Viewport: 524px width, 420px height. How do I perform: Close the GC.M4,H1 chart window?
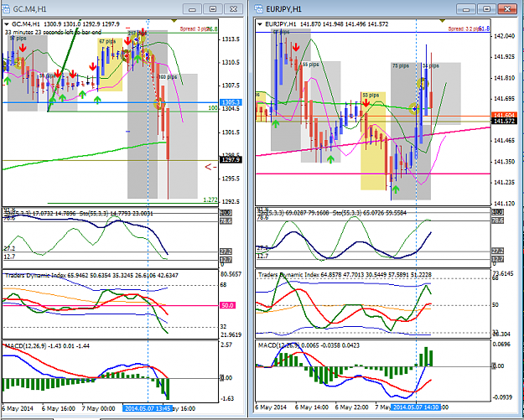(234, 9)
